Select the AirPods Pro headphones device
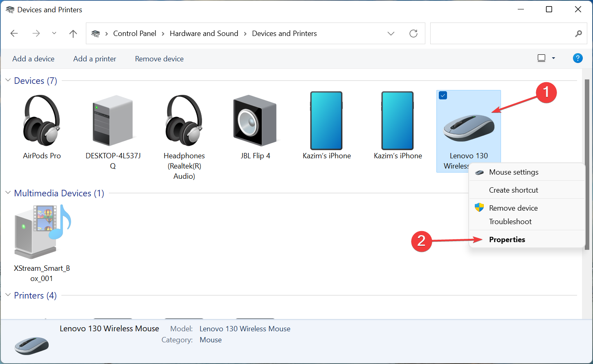Image resolution: width=593 pixels, height=364 pixels. click(42, 127)
